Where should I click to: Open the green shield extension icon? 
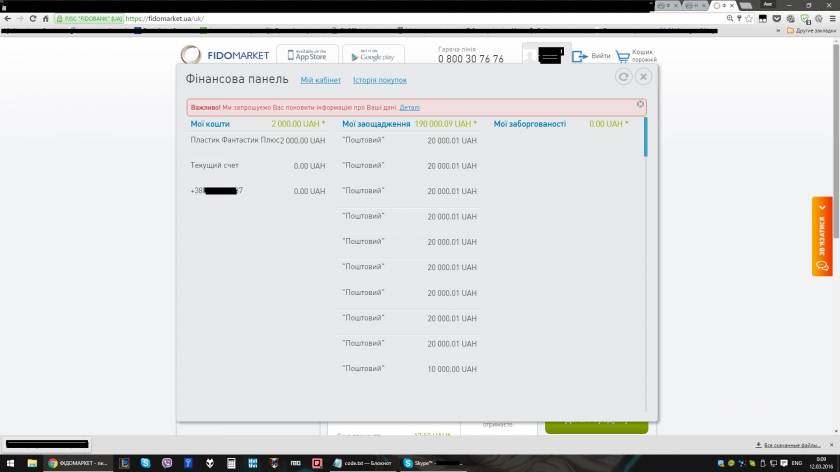coord(805,19)
